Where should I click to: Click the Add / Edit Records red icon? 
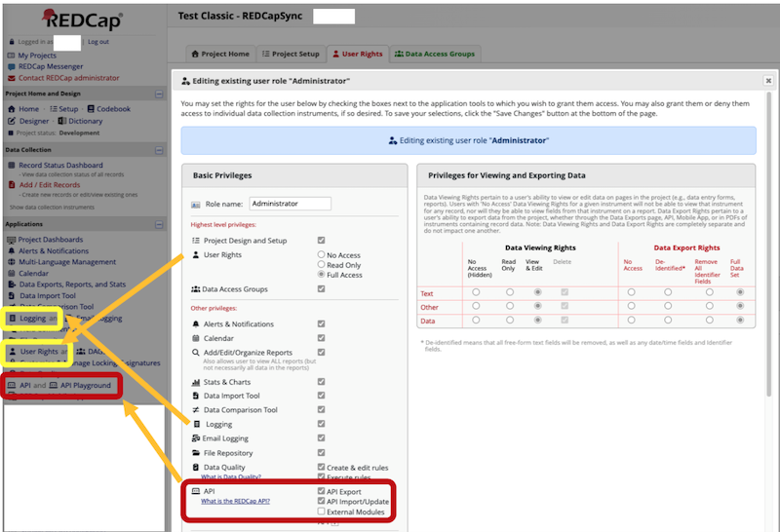[x=12, y=185]
